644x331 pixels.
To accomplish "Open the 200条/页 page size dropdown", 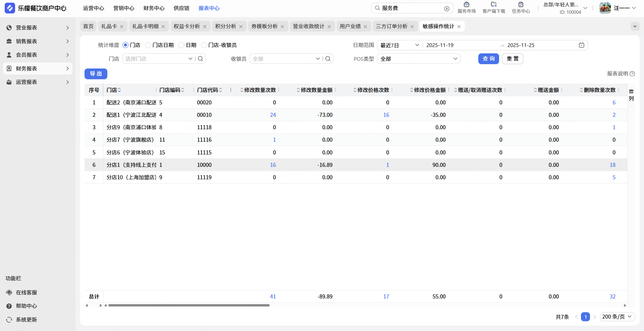I will [617, 317].
